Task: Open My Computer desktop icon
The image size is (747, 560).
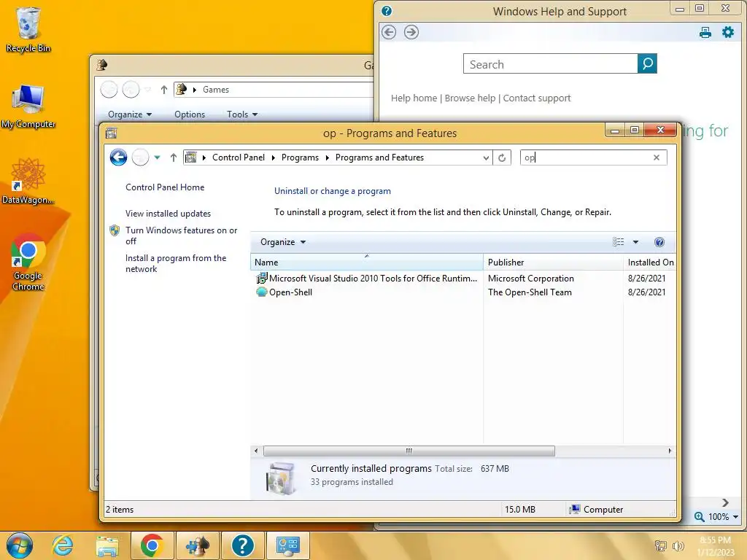Action: [28, 106]
